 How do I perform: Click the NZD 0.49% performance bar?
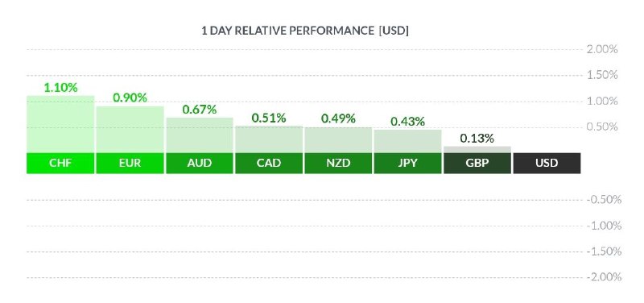coord(338,140)
